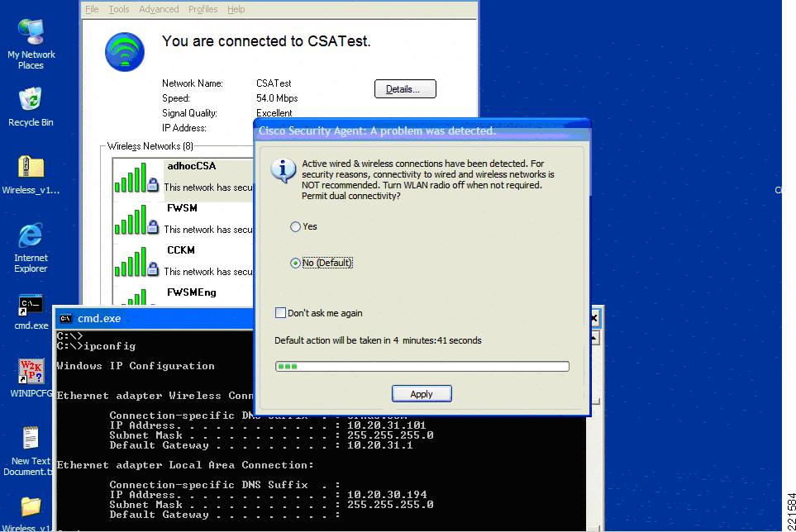Screen dimensions: 796x532
Task: Click the Excellent signal quality value
Action: coord(274,112)
